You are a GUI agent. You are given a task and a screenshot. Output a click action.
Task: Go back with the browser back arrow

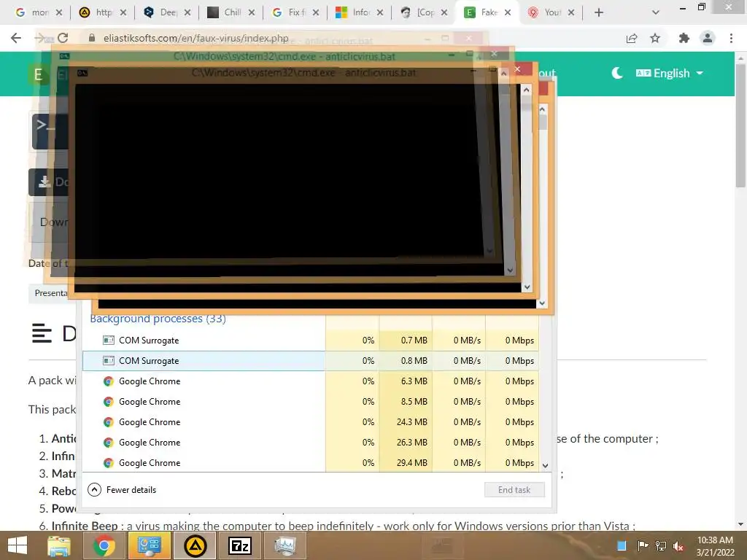coord(16,38)
